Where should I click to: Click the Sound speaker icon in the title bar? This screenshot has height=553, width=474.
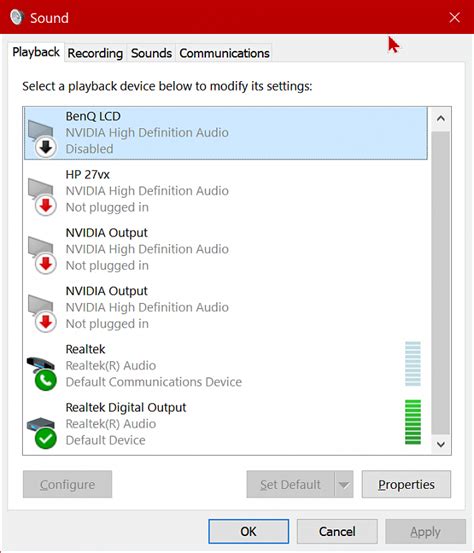click(17, 17)
